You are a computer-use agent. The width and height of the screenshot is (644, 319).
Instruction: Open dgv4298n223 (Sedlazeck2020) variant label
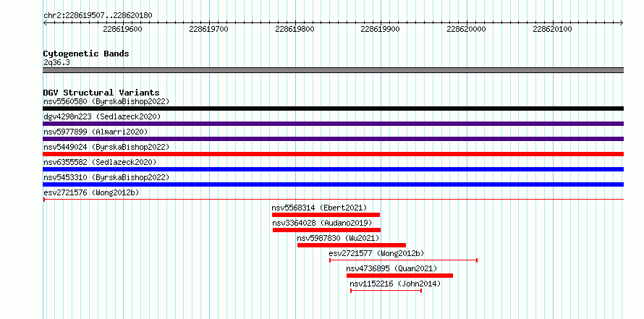[102, 116]
